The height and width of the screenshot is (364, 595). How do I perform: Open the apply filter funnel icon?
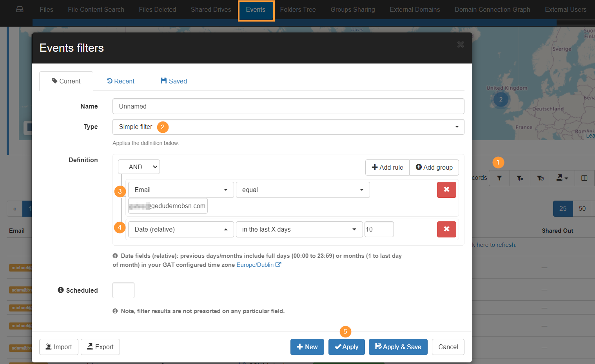point(499,178)
